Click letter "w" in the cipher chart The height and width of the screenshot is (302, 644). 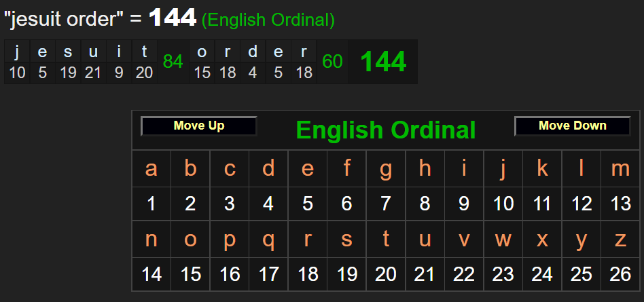click(503, 240)
